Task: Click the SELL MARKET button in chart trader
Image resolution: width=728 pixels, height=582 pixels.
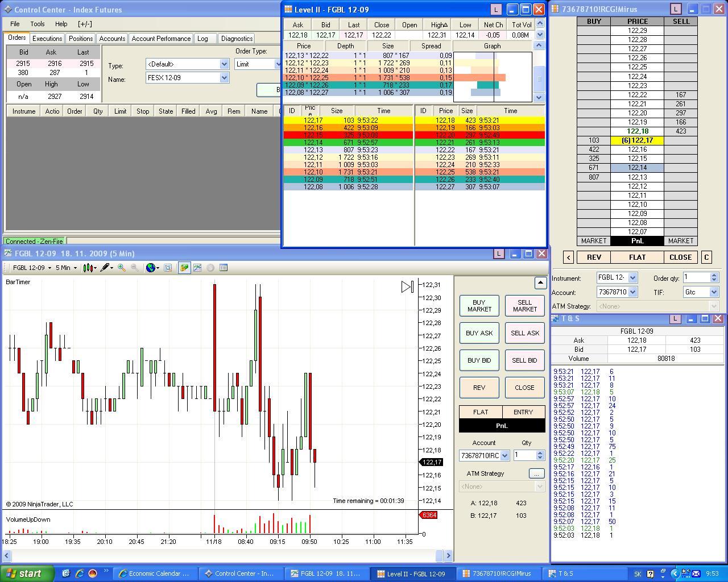Action: coord(525,306)
